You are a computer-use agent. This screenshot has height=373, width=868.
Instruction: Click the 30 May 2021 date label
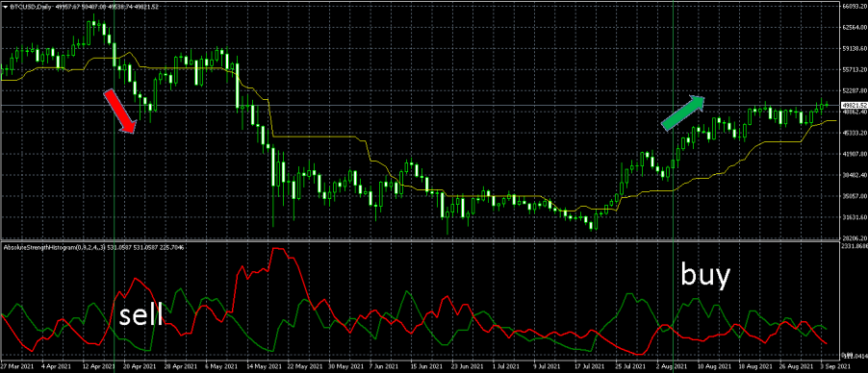pos(347,367)
